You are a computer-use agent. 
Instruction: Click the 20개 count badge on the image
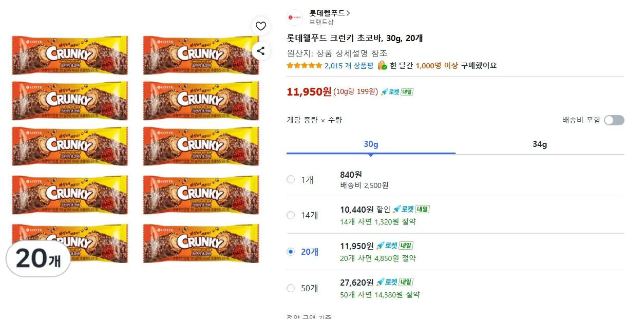37,259
